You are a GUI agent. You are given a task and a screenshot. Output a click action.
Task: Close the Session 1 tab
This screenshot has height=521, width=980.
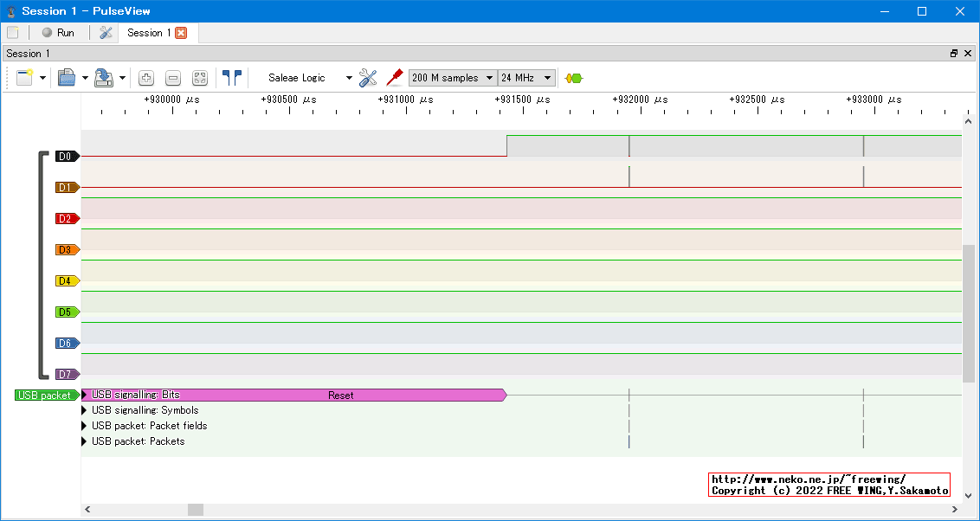pyautogui.click(x=181, y=33)
